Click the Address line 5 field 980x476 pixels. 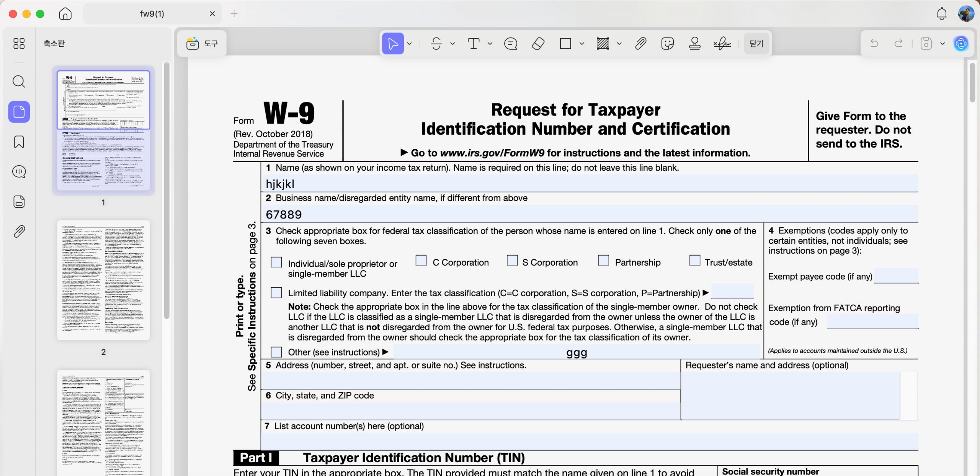pos(471,380)
